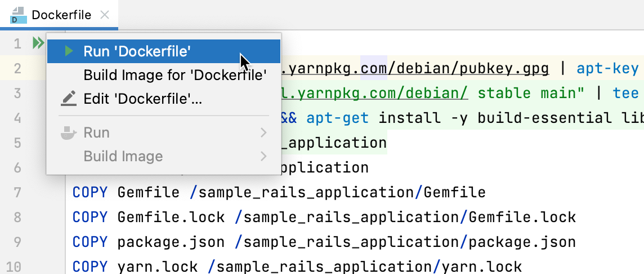Click the Build Image submenu item

coord(123,157)
